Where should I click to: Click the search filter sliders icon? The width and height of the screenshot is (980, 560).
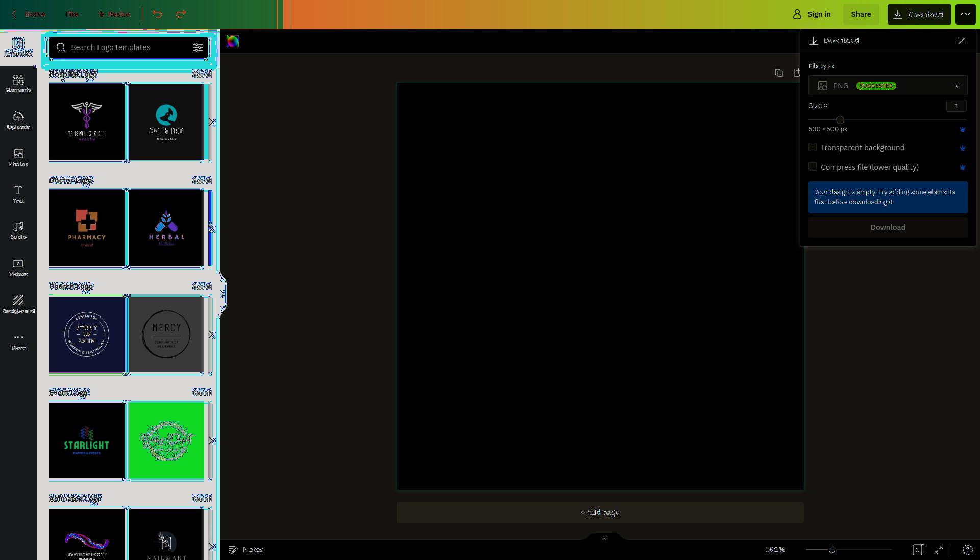198,47
